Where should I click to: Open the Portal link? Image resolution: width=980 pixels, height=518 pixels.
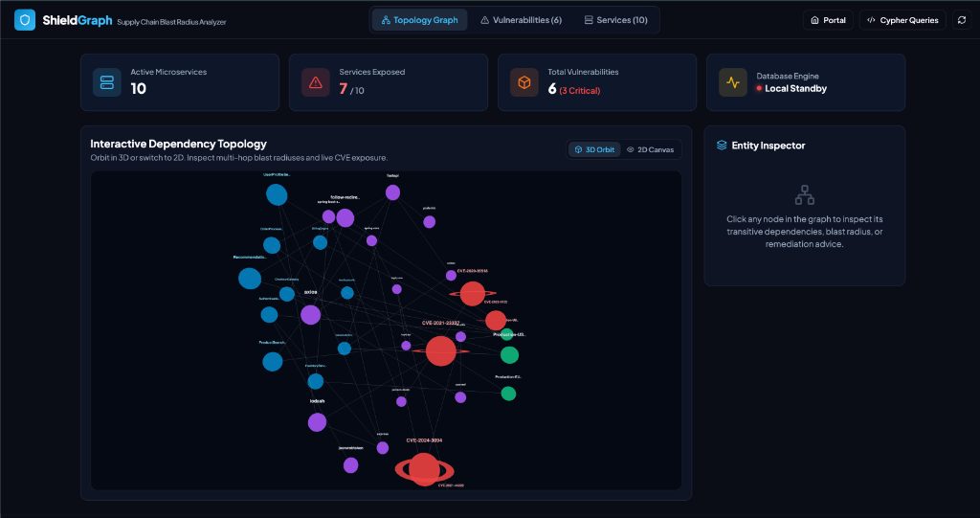tap(828, 20)
